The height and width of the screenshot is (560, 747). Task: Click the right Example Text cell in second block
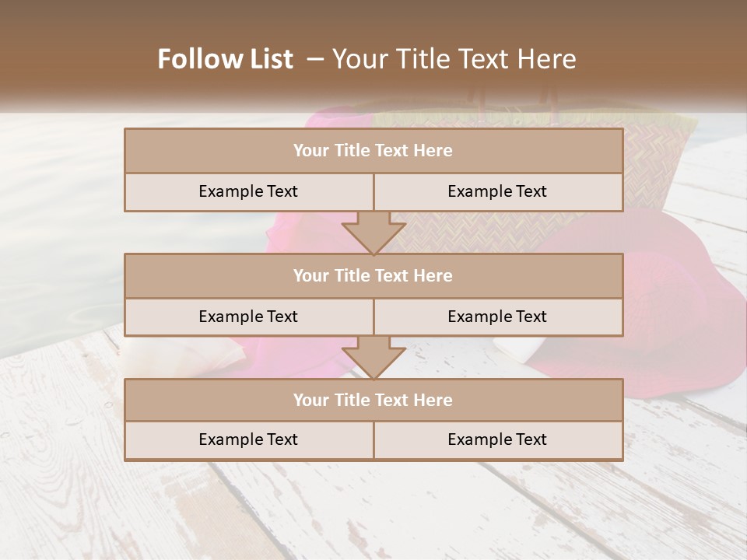tap(499, 317)
